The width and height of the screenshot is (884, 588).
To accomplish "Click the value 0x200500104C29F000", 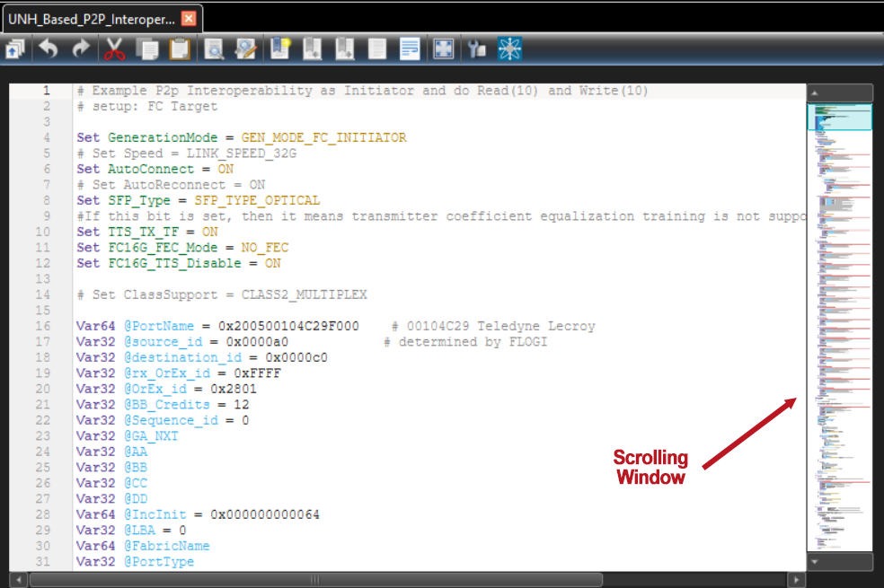I will point(288,326).
